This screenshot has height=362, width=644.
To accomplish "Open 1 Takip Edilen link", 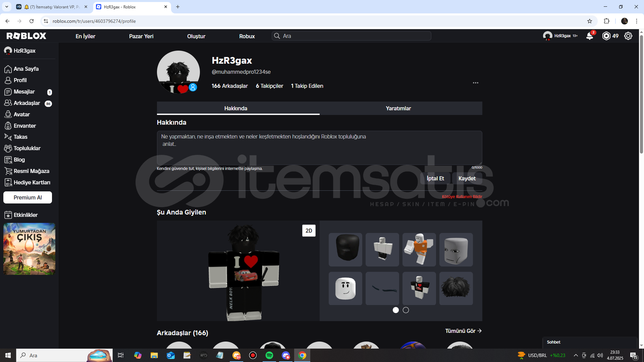I will [x=307, y=86].
